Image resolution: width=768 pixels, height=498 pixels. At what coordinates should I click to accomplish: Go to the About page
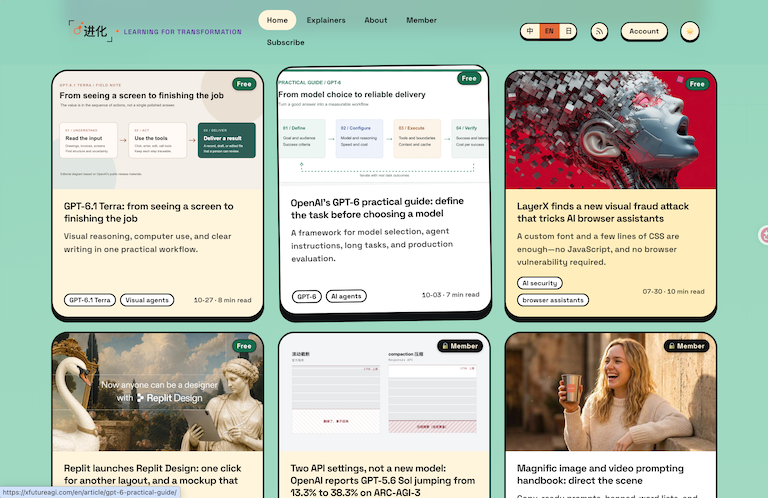tap(376, 20)
